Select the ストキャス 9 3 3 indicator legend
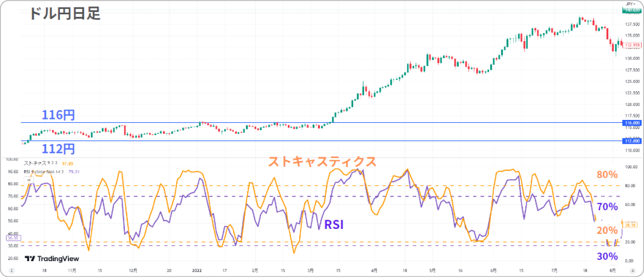This screenshot has width=644, height=277. pyautogui.click(x=41, y=163)
